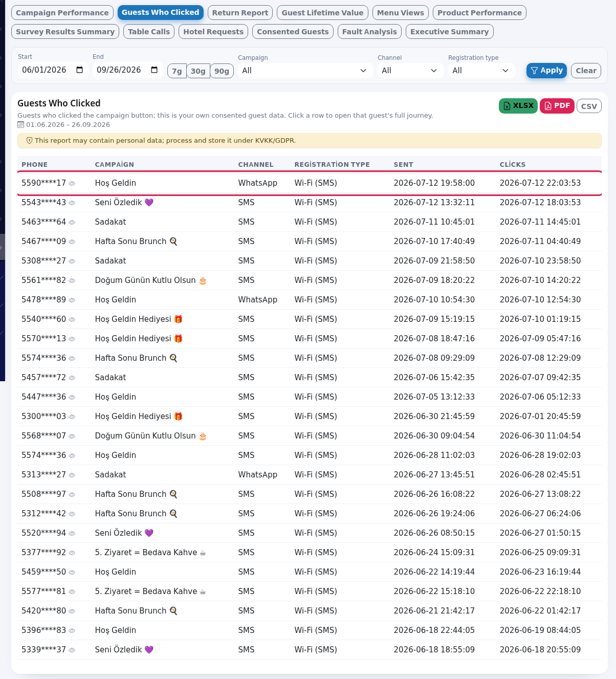Click eye icon beside 5577****81
Viewport: 616px width, 679px height.
coord(72,592)
